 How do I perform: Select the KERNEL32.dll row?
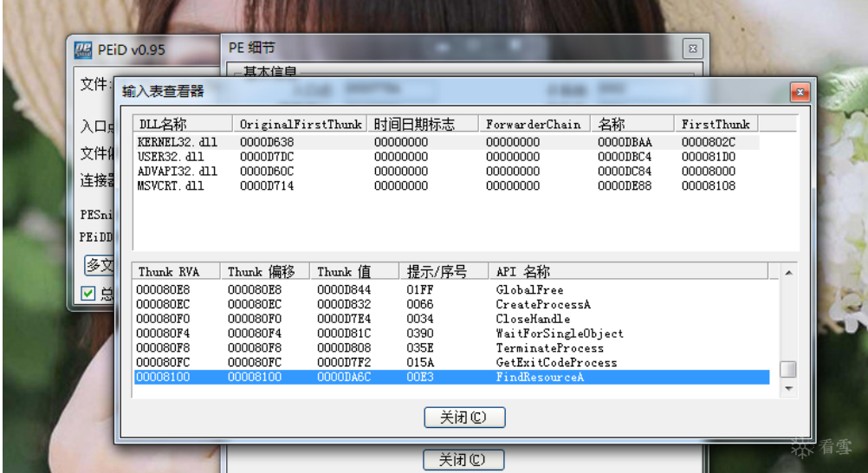point(446,142)
